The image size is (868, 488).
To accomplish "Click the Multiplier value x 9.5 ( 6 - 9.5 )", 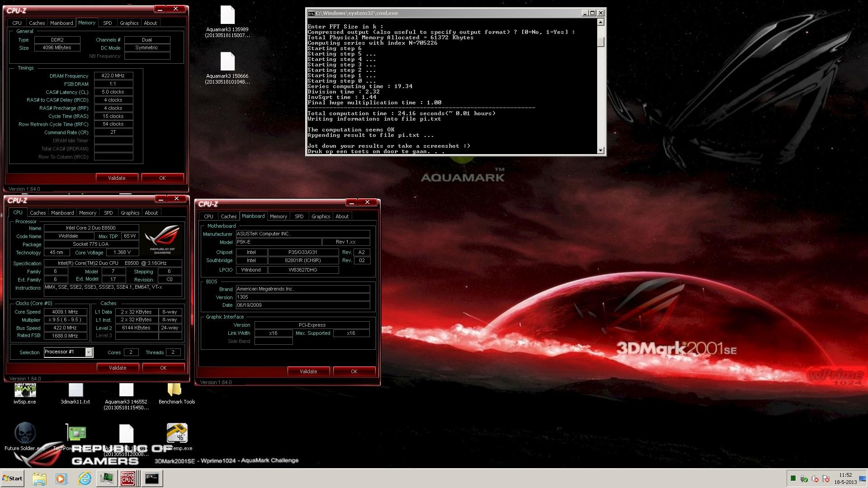I will pyautogui.click(x=65, y=320).
